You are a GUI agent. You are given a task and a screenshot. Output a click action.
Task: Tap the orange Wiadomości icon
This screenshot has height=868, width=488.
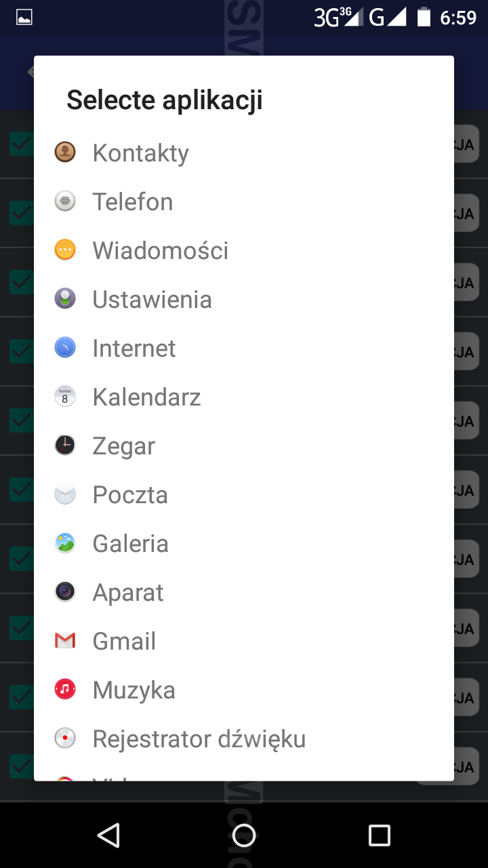65,250
